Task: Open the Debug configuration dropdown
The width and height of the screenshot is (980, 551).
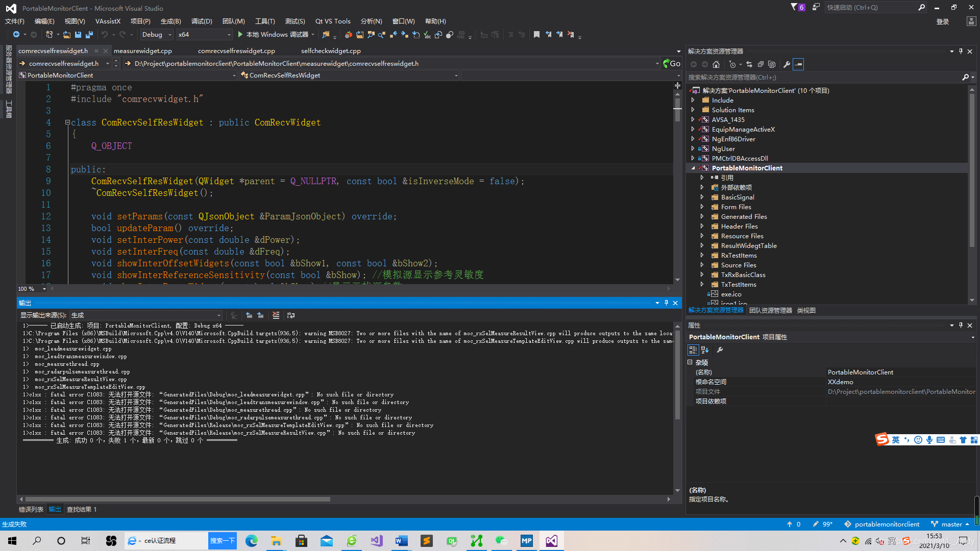Action: (x=156, y=35)
